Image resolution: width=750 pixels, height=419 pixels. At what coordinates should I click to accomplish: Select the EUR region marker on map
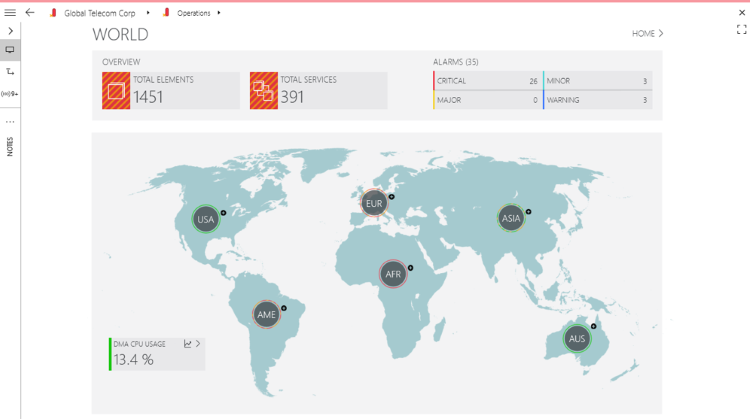(374, 204)
